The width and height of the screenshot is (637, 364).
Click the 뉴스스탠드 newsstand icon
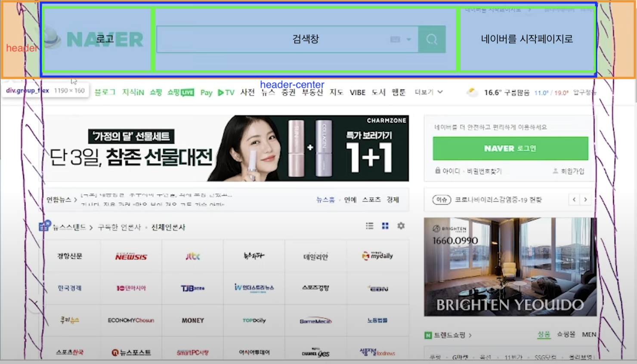click(x=45, y=226)
